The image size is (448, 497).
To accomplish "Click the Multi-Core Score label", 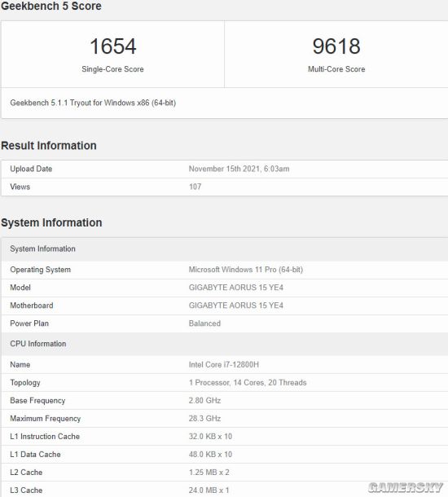I will tap(336, 69).
